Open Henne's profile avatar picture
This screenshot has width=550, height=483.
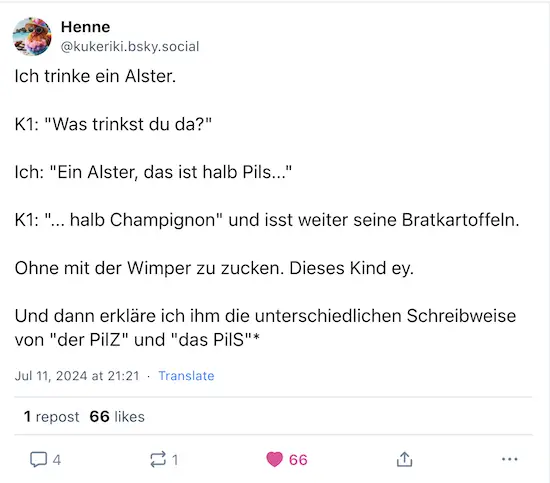(32, 36)
